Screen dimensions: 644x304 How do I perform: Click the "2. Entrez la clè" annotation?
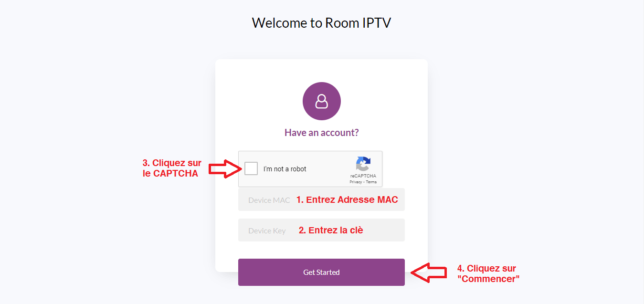(331, 230)
